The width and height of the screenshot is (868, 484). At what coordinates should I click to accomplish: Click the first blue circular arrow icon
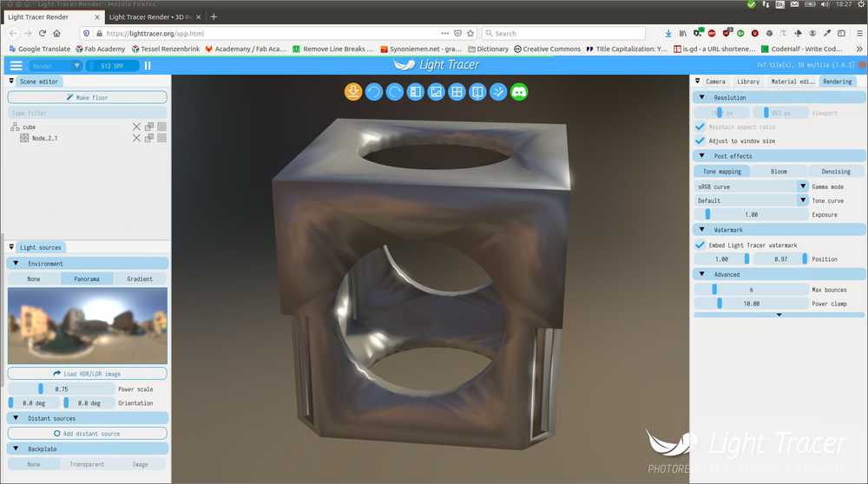(x=374, y=92)
